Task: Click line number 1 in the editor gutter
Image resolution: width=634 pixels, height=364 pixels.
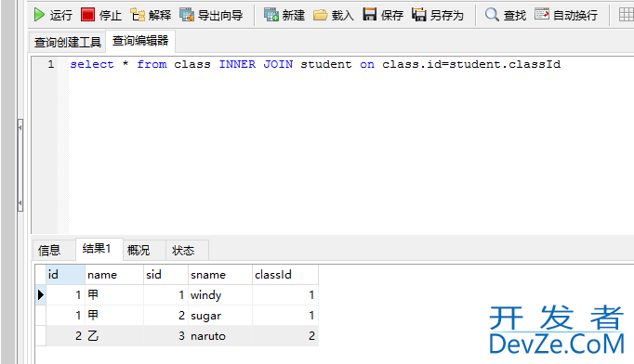Action: (50, 64)
